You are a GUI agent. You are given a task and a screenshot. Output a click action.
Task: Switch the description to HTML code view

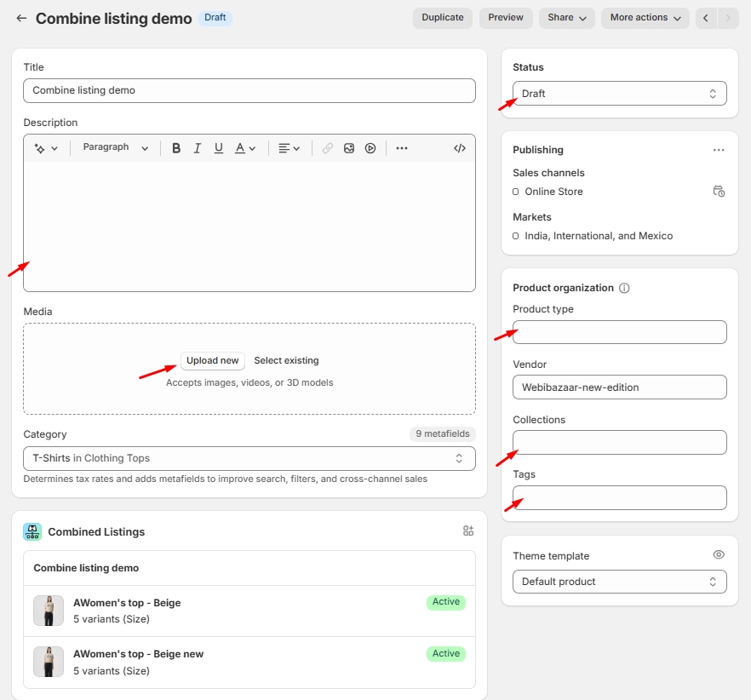460,148
